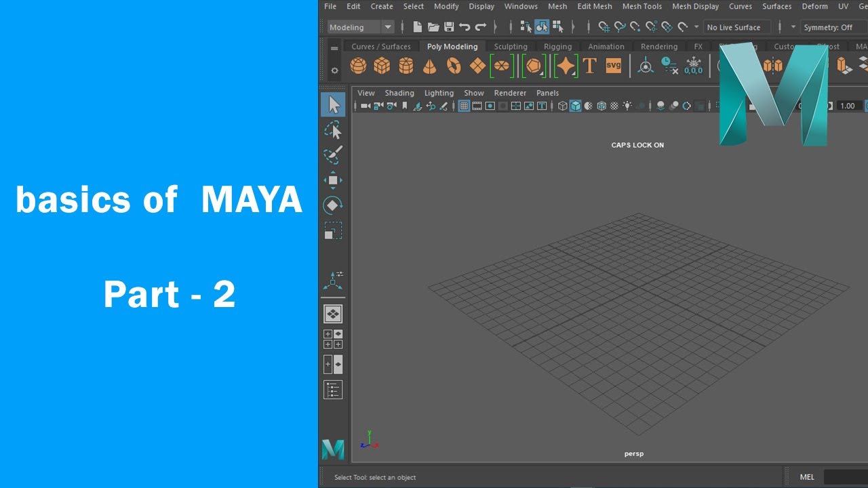Create a polygon cube from the shelf

click(x=382, y=66)
